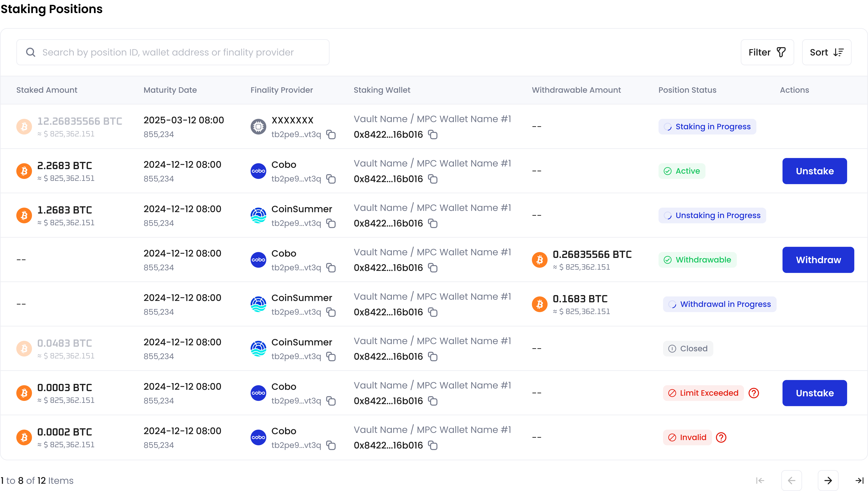
Task: Click the Withdrawal in Progress status badge
Action: click(720, 304)
